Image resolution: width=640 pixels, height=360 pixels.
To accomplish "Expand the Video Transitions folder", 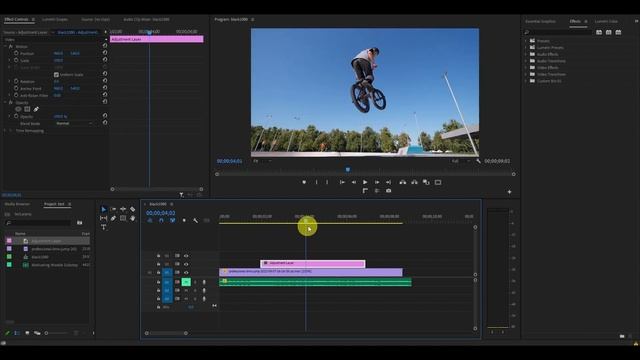I will point(526,74).
